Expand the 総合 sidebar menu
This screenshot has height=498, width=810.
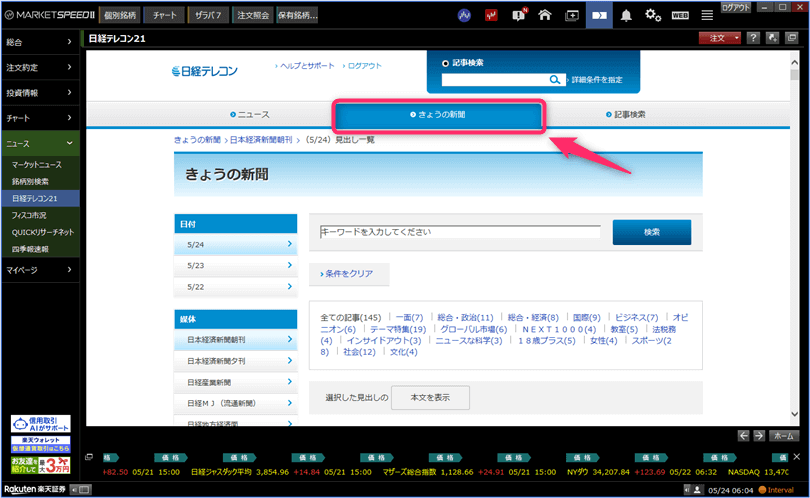40,42
